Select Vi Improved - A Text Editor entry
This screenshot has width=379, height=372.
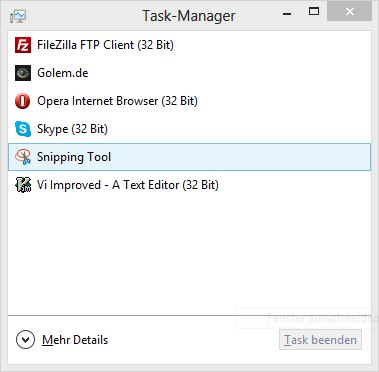[189, 185]
